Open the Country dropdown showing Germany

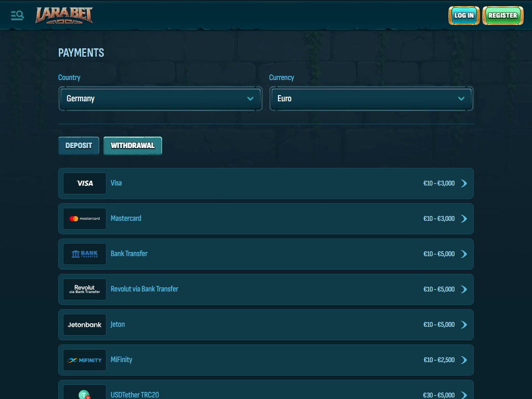tap(160, 99)
